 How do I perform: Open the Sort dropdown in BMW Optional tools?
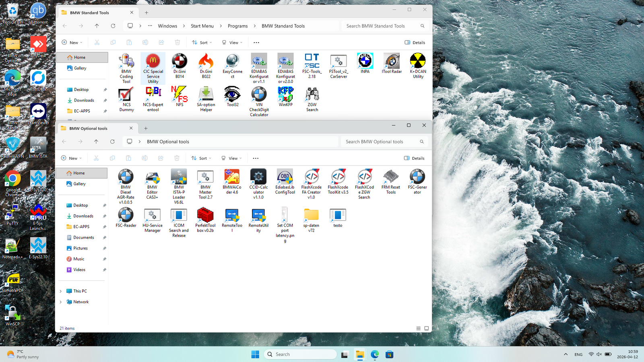202,158
